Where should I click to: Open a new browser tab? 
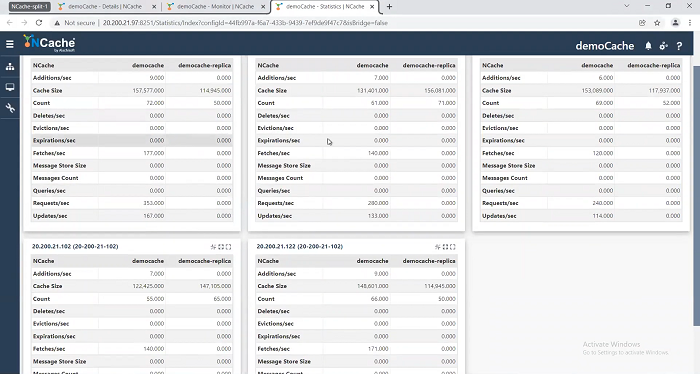[389, 7]
